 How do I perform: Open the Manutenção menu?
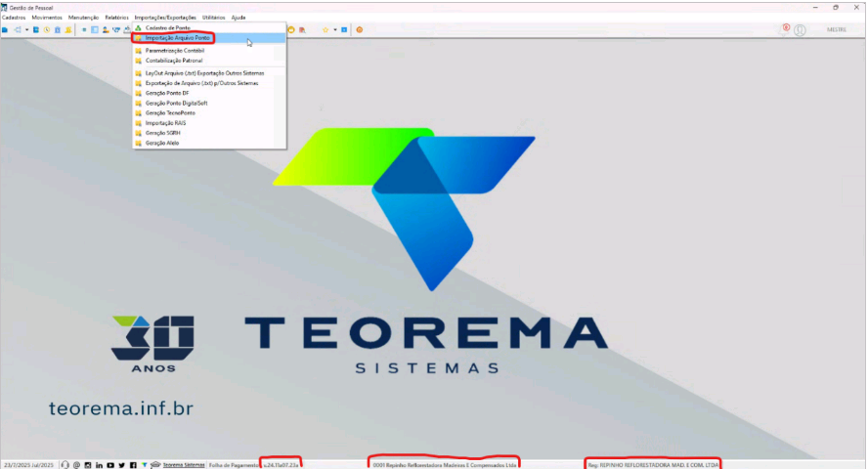click(84, 18)
